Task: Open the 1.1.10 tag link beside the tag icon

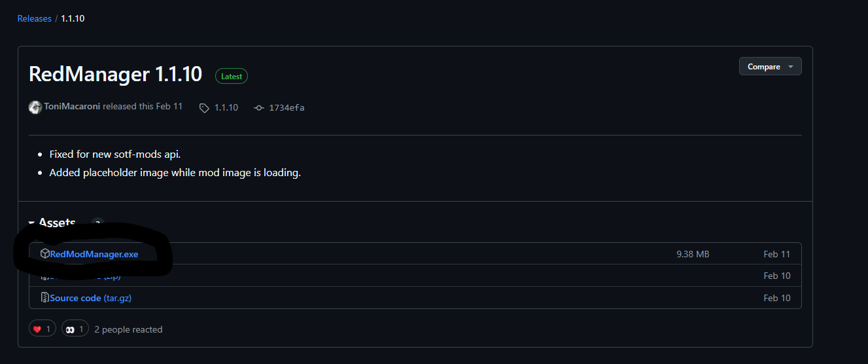Action: click(226, 107)
